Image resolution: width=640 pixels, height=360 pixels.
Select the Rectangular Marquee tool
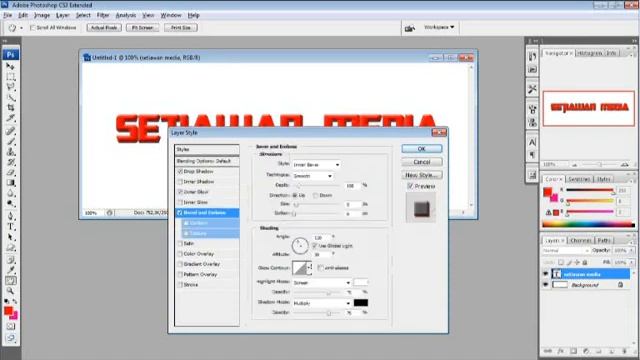(11, 76)
